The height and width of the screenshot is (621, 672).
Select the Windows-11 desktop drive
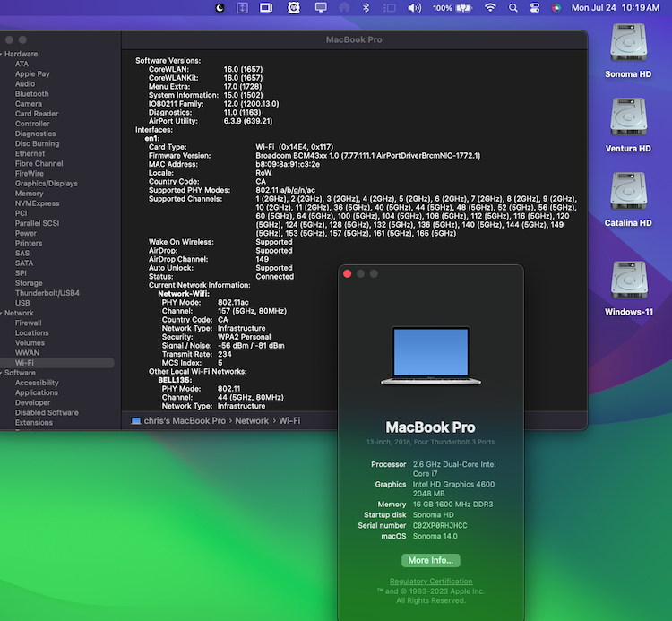tap(629, 289)
